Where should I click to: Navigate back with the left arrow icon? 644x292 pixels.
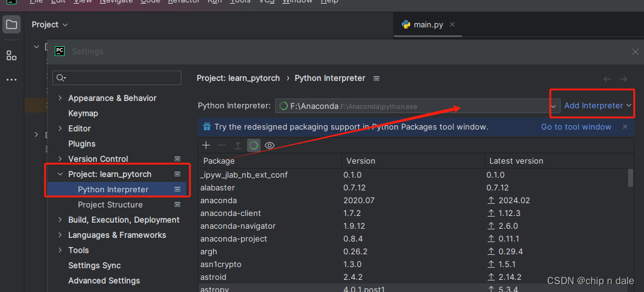click(x=607, y=79)
